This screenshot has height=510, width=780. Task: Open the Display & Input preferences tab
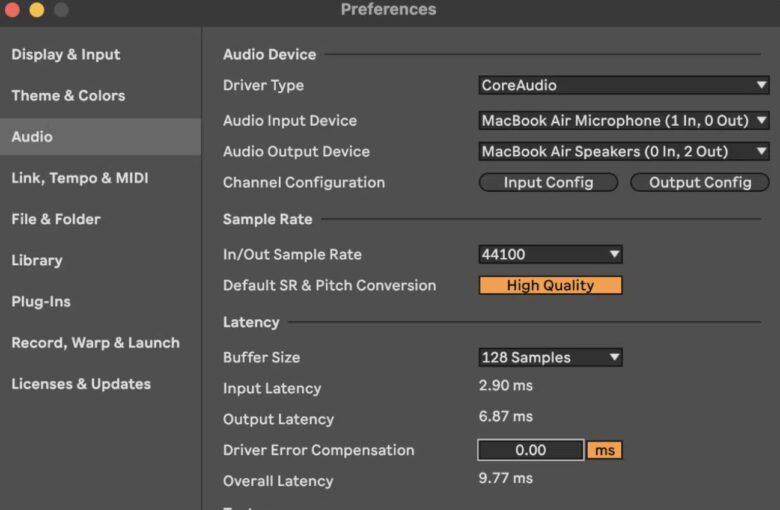(x=66, y=55)
